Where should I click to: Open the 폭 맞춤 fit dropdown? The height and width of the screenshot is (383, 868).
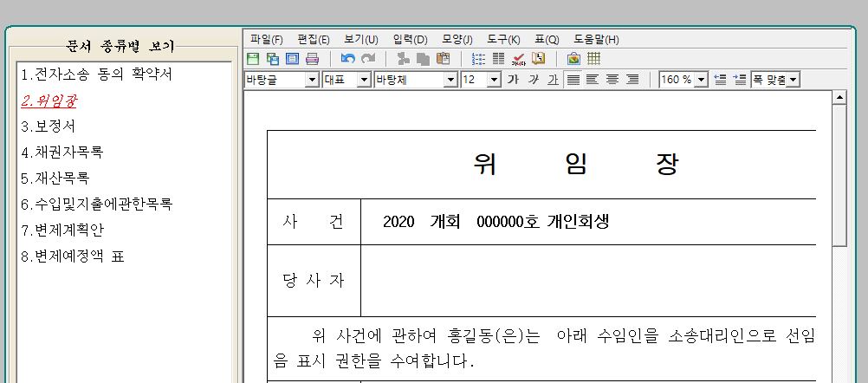coord(794,80)
